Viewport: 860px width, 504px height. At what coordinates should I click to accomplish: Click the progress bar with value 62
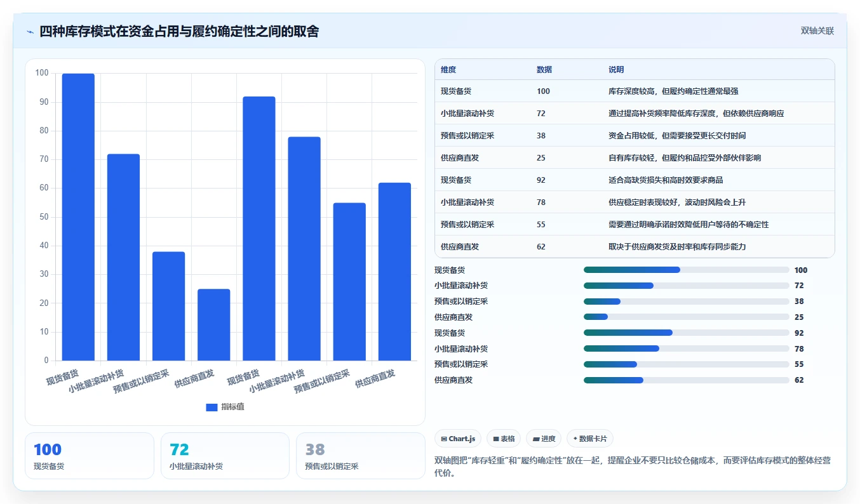point(686,380)
